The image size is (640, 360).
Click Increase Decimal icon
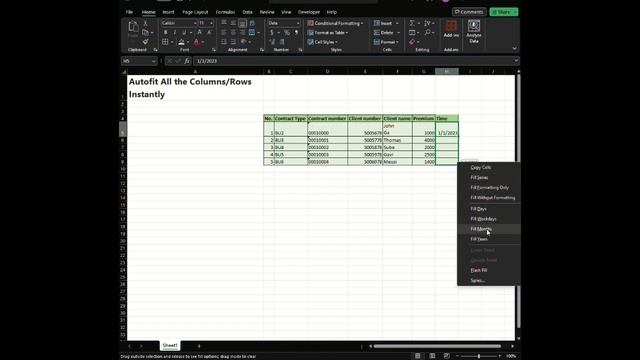tap(272, 42)
